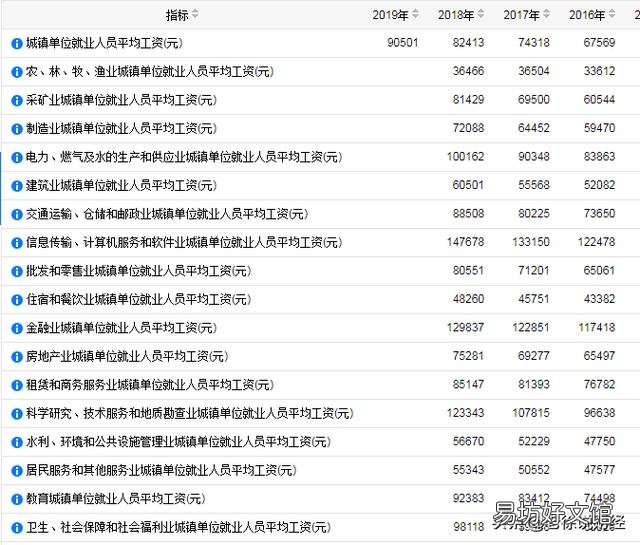The height and width of the screenshot is (545, 640).
Task: Open info icon for 租赁和商务服务业 row
Action: (16, 385)
